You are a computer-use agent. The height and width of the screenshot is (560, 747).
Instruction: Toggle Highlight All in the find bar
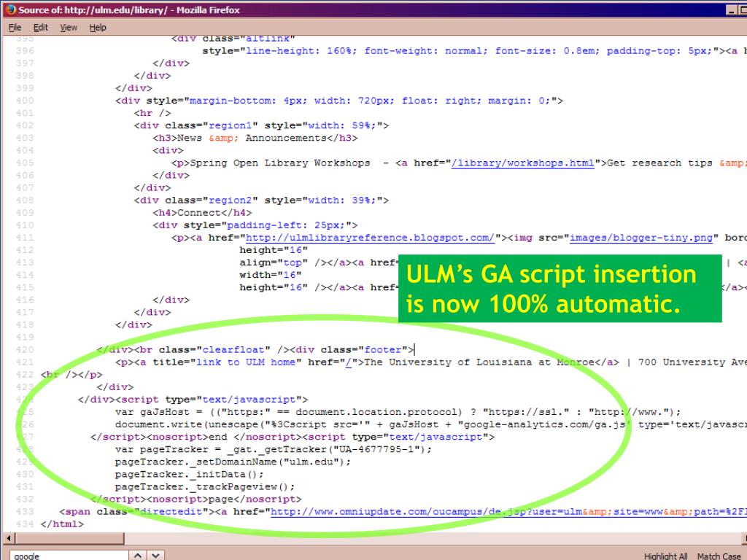pyautogui.click(x=665, y=556)
